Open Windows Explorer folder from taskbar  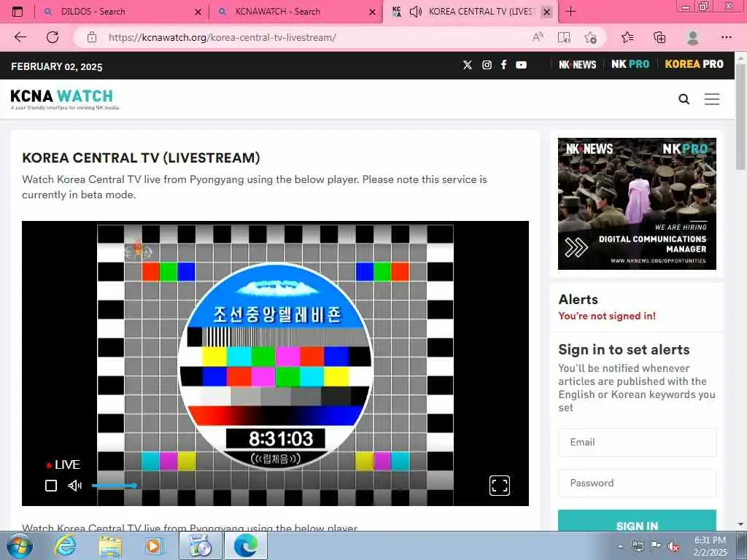111,545
